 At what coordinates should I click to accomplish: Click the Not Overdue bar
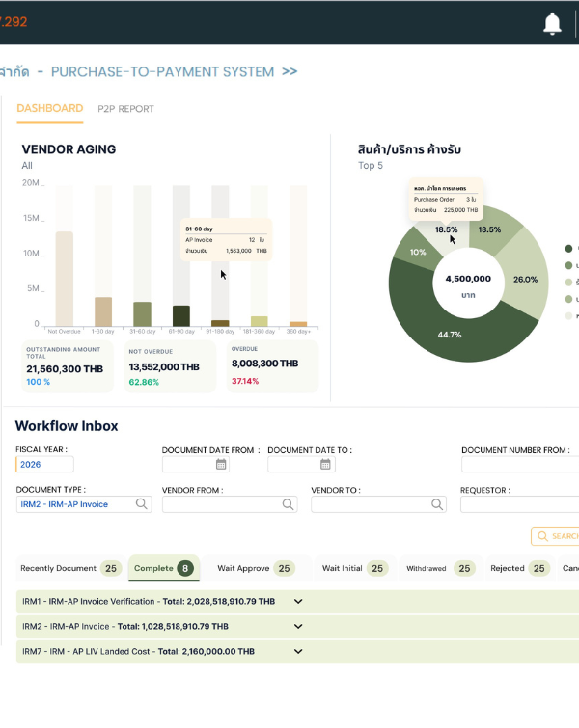65,279
